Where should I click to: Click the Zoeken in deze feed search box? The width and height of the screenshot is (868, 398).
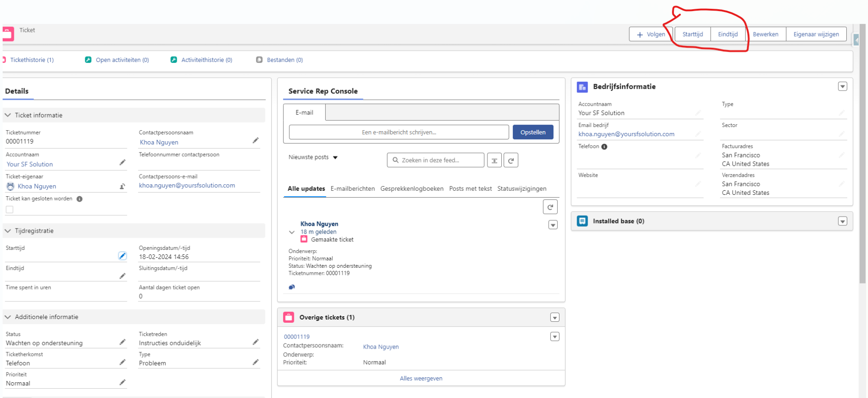pos(435,160)
